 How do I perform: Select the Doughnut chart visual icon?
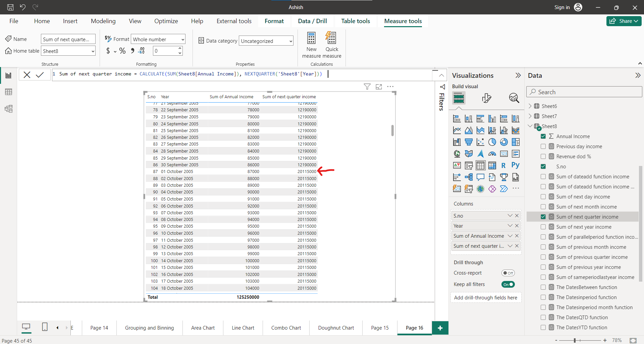coord(504,142)
